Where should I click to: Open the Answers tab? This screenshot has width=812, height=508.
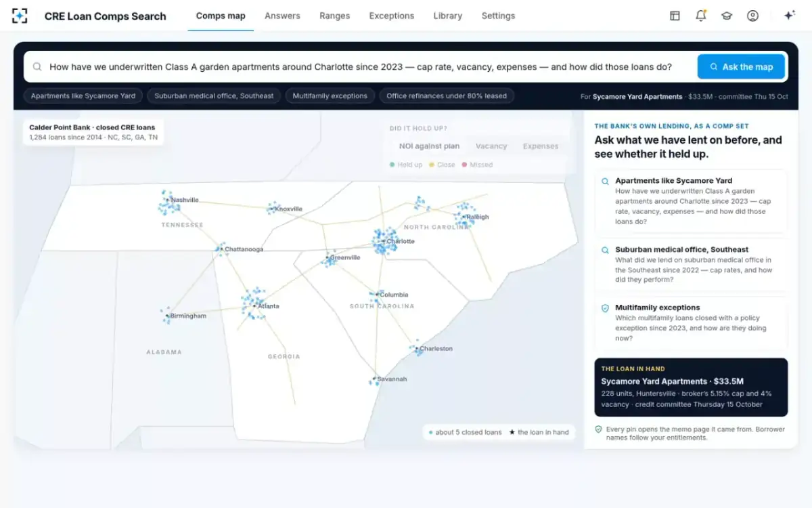[x=282, y=16]
